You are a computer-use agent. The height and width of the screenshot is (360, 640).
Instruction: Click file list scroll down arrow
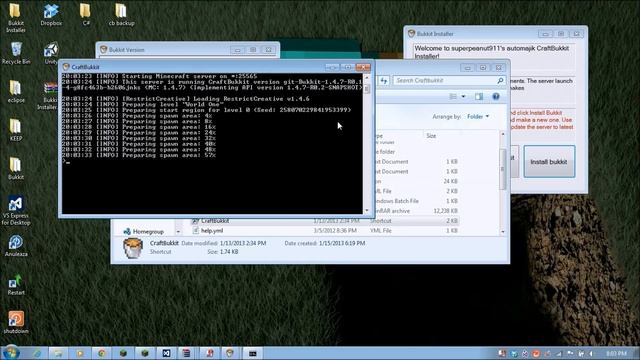tap(503, 232)
